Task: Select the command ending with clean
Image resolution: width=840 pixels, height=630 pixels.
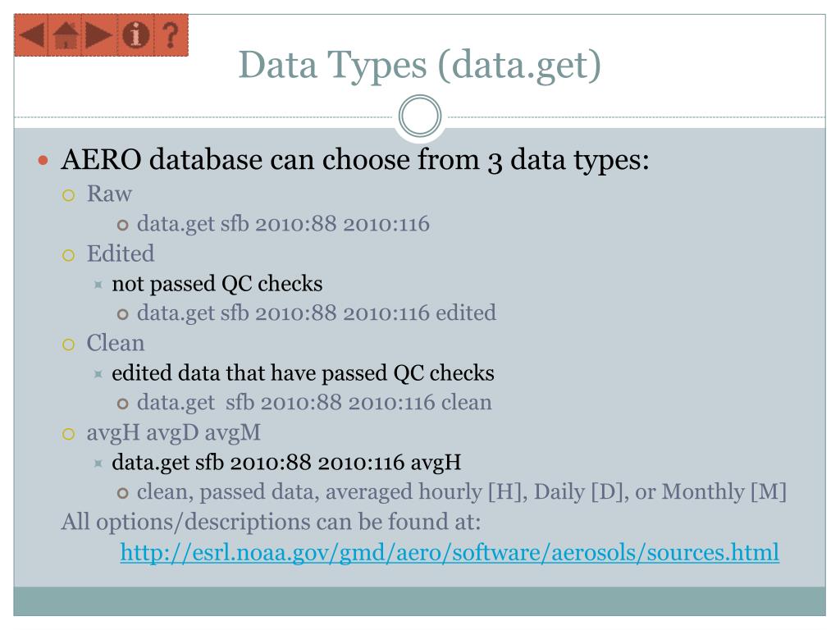Action: pos(314,402)
